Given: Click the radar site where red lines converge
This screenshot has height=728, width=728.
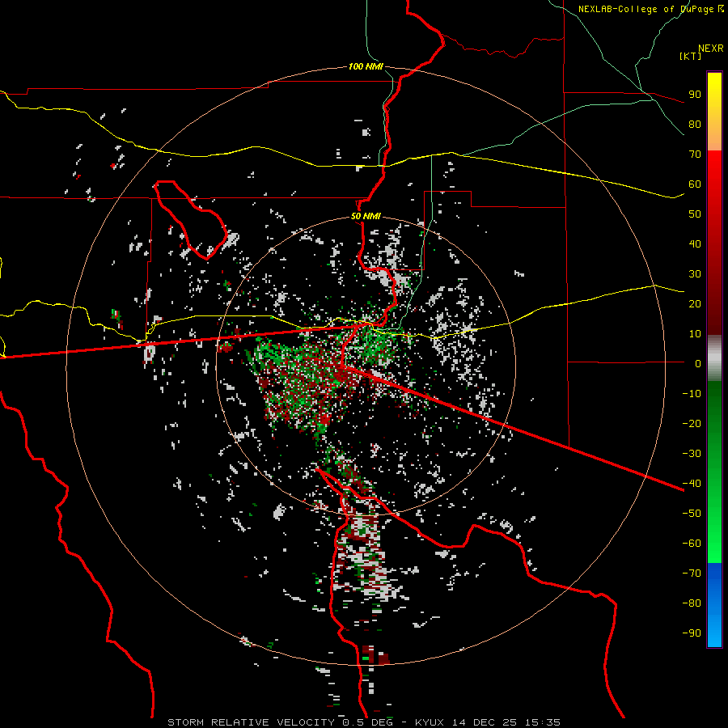Looking at the screenshot, I should (343, 366).
